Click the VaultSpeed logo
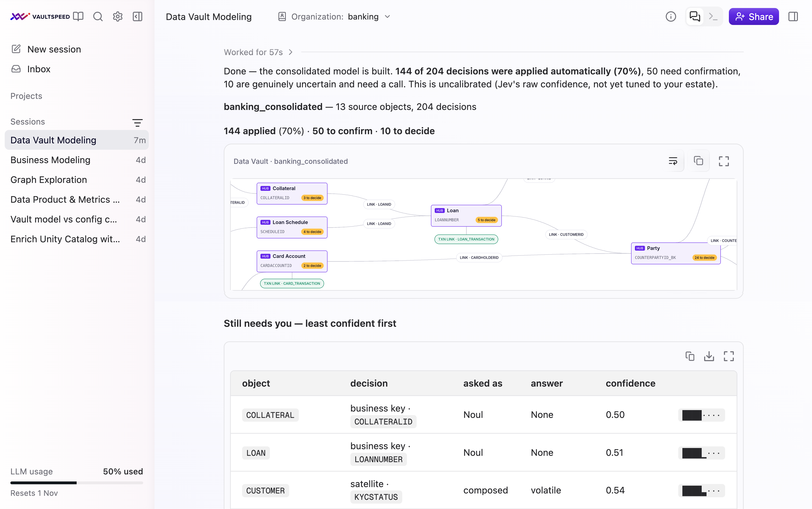This screenshot has width=812, height=509. [40, 16]
